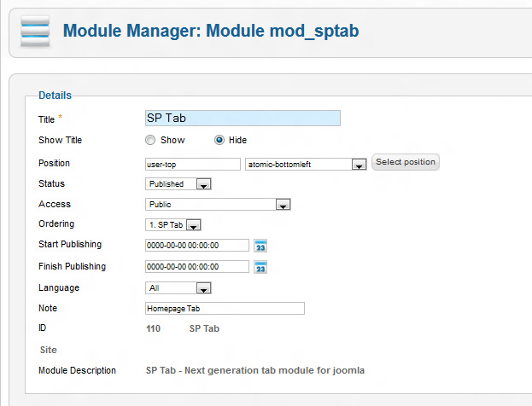The width and height of the screenshot is (532, 406).
Task: Open the atomic-bottomleft position dropdown
Action: tap(306, 164)
